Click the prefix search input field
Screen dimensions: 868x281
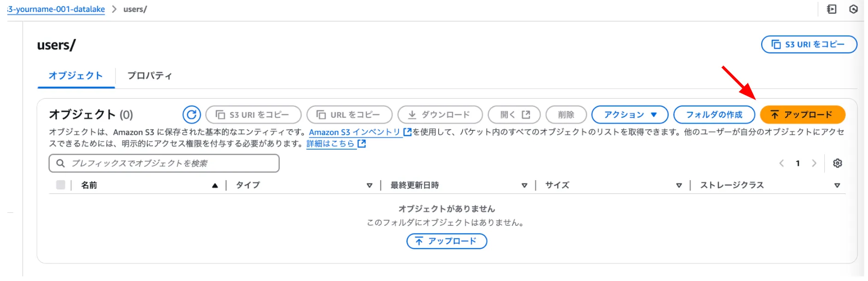[x=170, y=164]
